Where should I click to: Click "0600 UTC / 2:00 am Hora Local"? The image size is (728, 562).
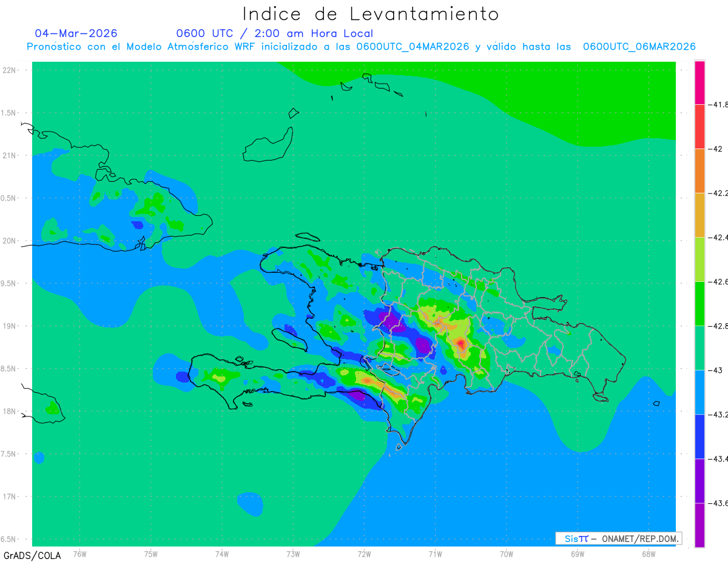tap(274, 33)
